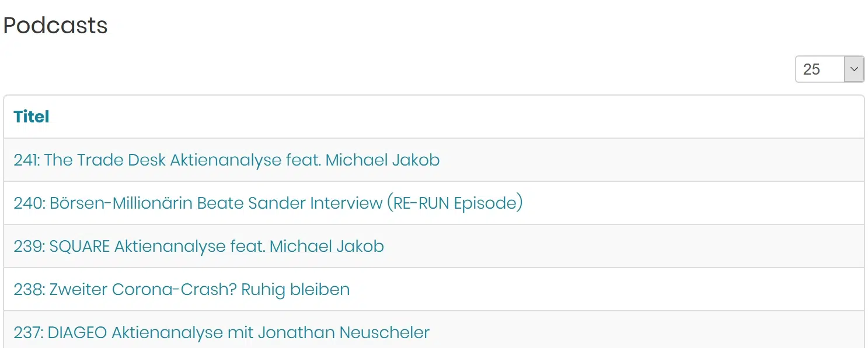
Task: Click 'Jonathan Neuscheler' in the DIAGEO title
Action: pos(344,332)
